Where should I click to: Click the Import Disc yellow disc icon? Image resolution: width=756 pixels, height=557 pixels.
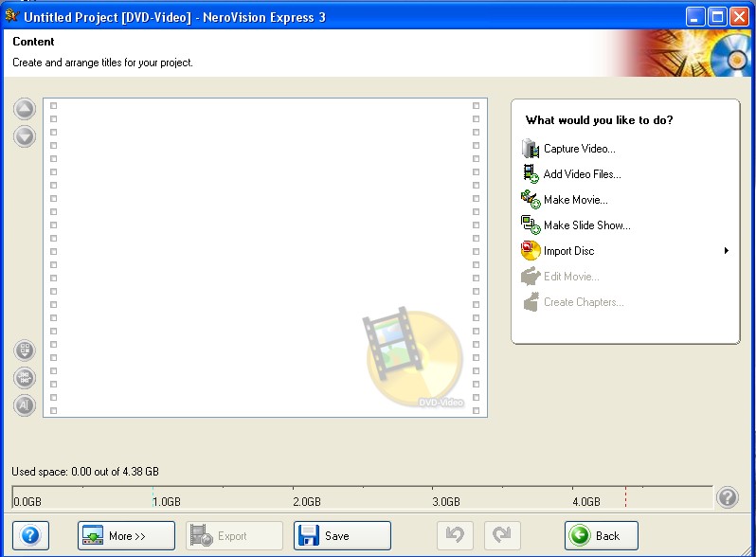[531, 251]
